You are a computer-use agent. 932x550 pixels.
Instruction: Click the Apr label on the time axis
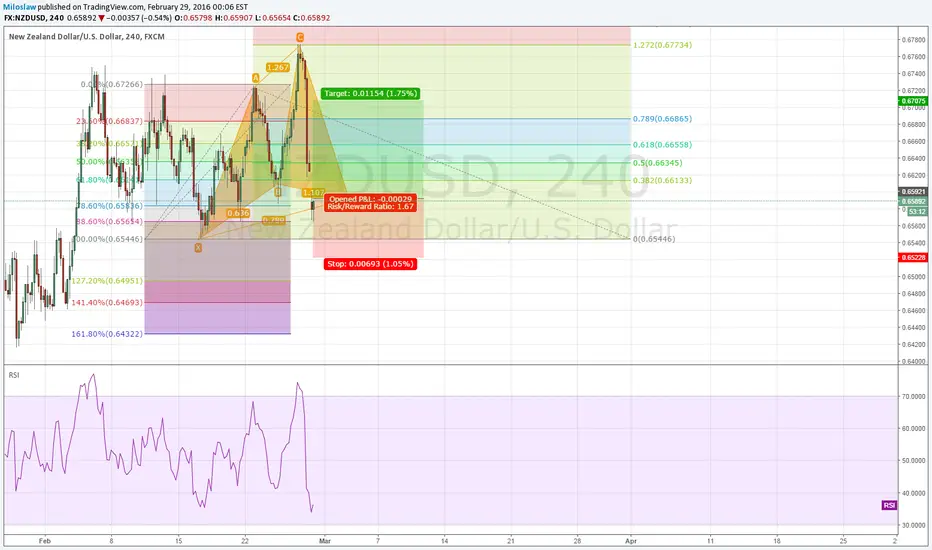[631, 541]
